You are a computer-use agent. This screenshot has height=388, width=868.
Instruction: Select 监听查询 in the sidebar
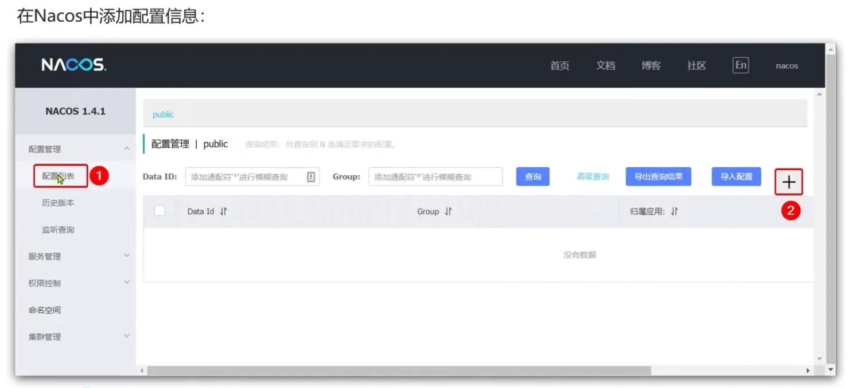pos(58,230)
